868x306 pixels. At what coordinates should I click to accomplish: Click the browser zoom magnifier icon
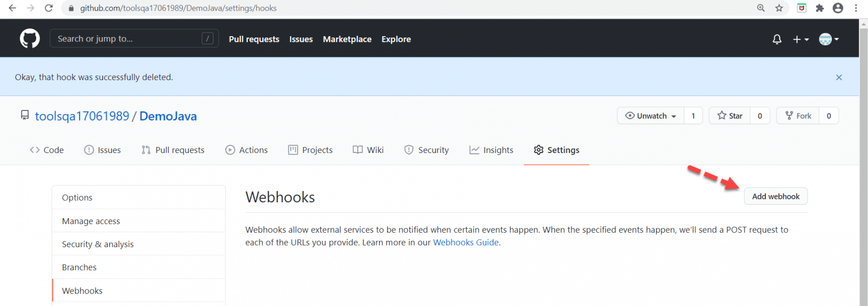pyautogui.click(x=761, y=8)
